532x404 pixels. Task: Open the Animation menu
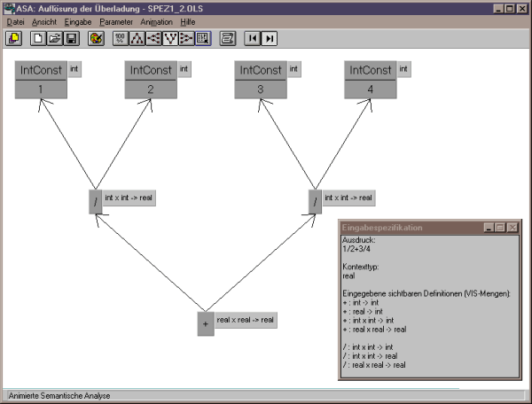156,22
